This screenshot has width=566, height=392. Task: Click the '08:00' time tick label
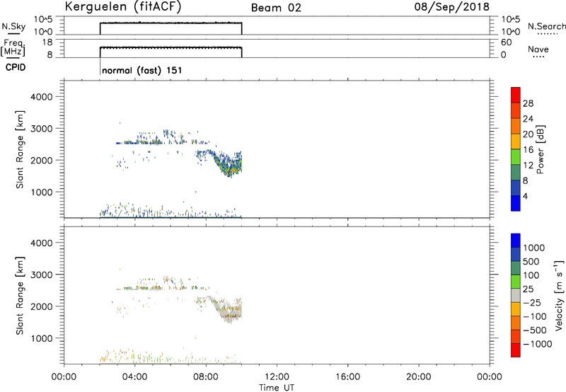[x=206, y=377]
